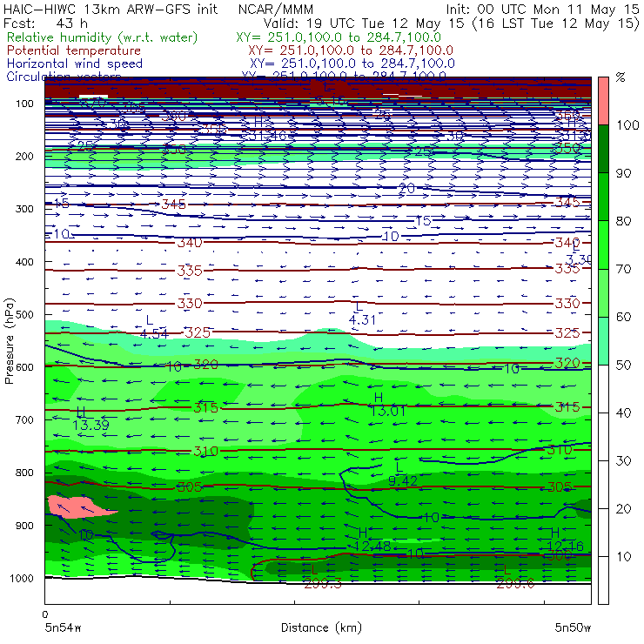Image resolution: width=644 pixels, height=644 pixels.
Task: Click the blue '20' wind speed contour label
Action: click(x=406, y=189)
